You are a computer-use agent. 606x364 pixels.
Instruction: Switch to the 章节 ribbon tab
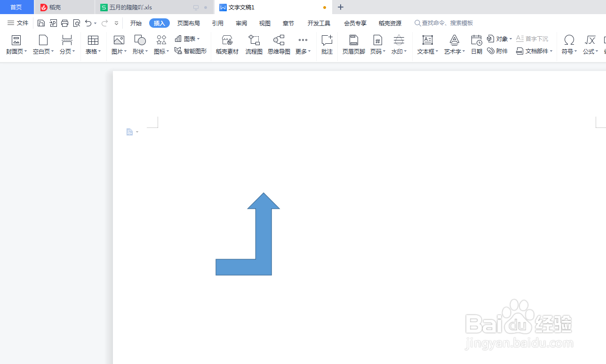point(288,23)
